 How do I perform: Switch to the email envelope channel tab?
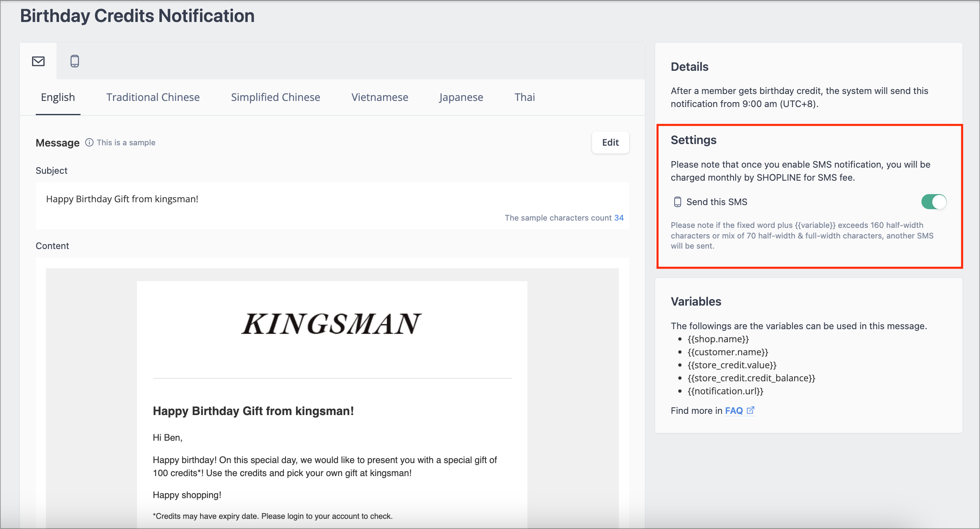[38, 61]
